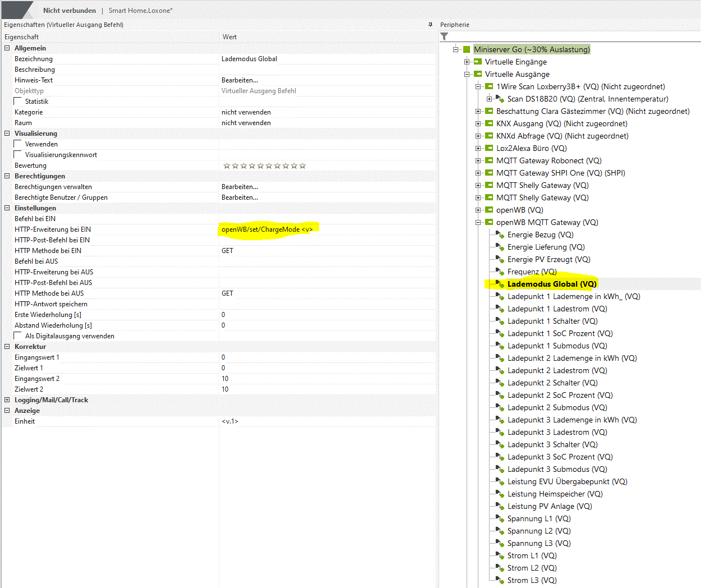The height and width of the screenshot is (588, 701).
Task: Select Ladepunkt 1 Ladestrom tree item
Action: coord(557,309)
